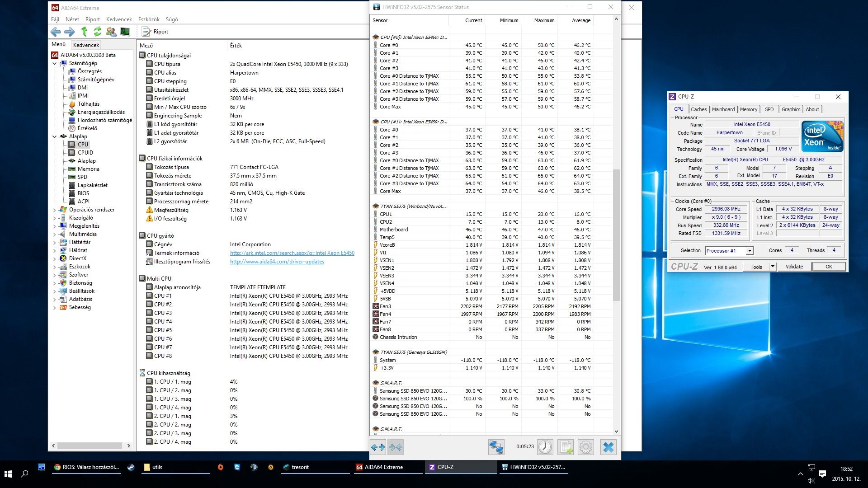
Task: Switch to the CPU-Z Graphics tab
Action: [x=791, y=109]
